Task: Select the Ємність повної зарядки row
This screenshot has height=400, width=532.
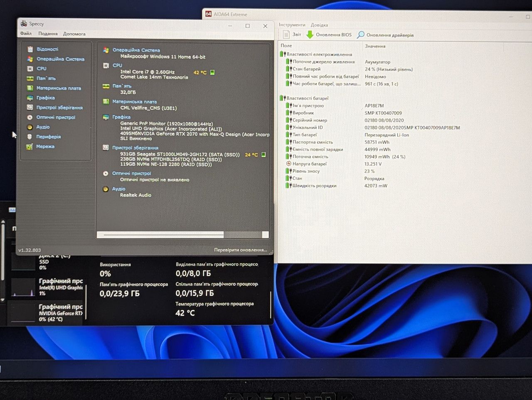Action: 338,149
